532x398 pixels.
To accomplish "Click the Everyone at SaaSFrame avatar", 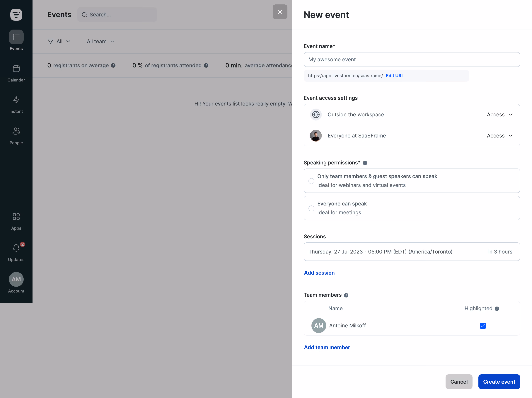I will (x=316, y=136).
